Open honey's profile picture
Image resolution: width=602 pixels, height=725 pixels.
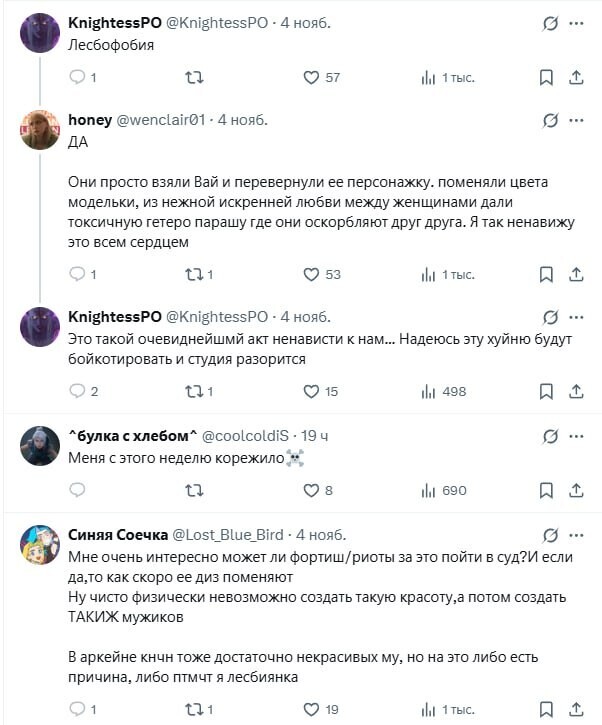point(40,130)
